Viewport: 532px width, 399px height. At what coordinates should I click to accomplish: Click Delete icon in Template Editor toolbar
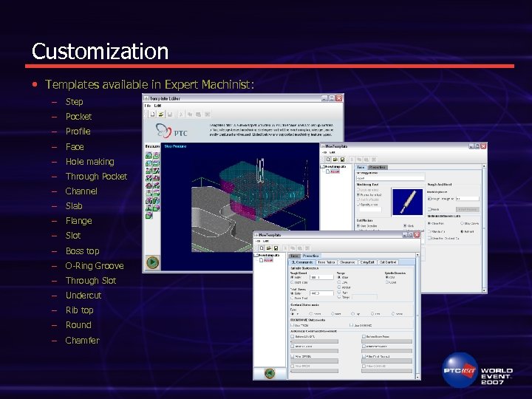pyautogui.click(x=208, y=115)
